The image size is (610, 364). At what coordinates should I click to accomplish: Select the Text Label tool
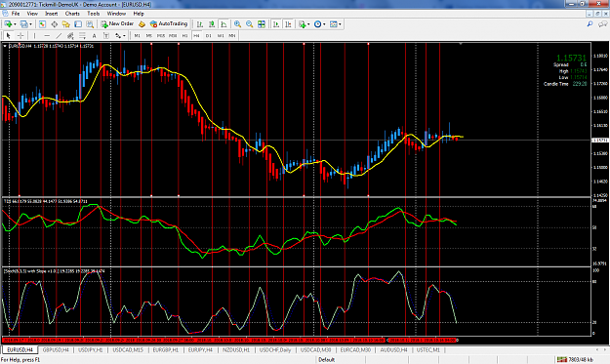point(105,35)
